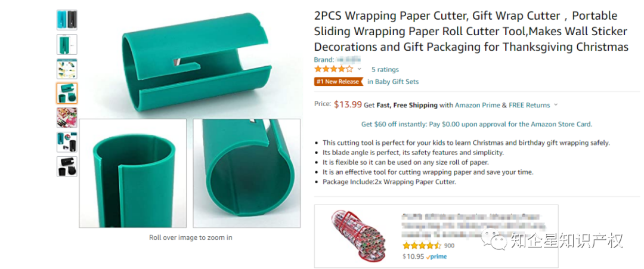
Task: Click the FREE Returns link
Action: (x=529, y=105)
